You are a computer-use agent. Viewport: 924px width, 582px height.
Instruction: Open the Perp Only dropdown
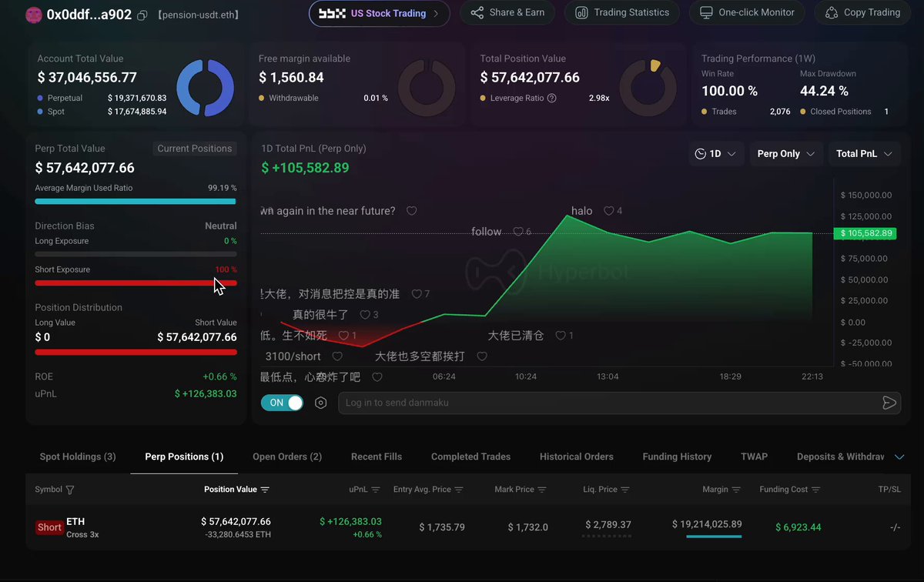(x=785, y=154)
